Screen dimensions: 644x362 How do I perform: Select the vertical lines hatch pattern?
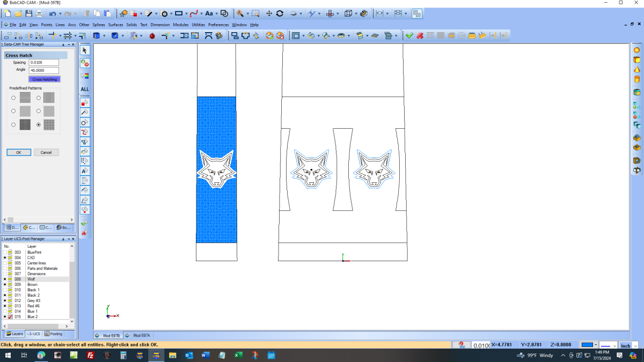coord(39,98)
